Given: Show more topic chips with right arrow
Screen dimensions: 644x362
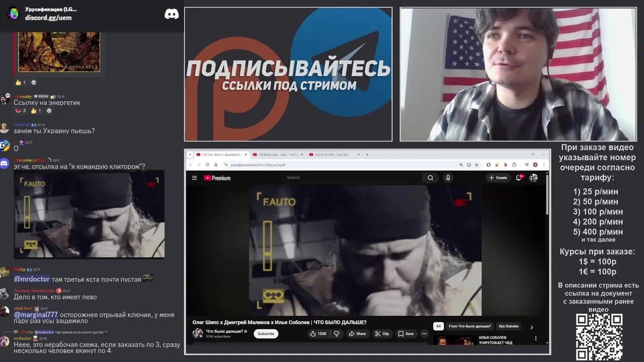Looking at the screenshot, I should 531,327.
